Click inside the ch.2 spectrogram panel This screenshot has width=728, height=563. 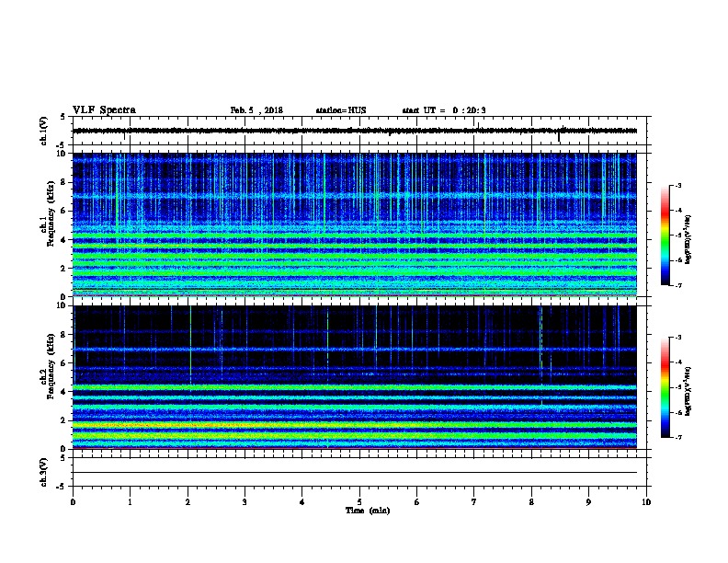point(355,377)
